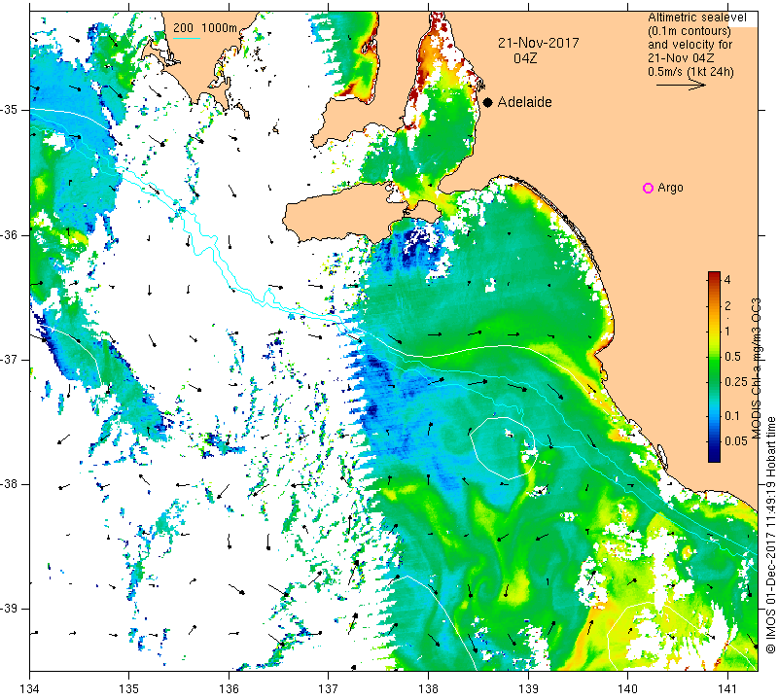Click the colorbar value 4 label
The width and height of the screenshot is (778, 700).
pos(727,280)
